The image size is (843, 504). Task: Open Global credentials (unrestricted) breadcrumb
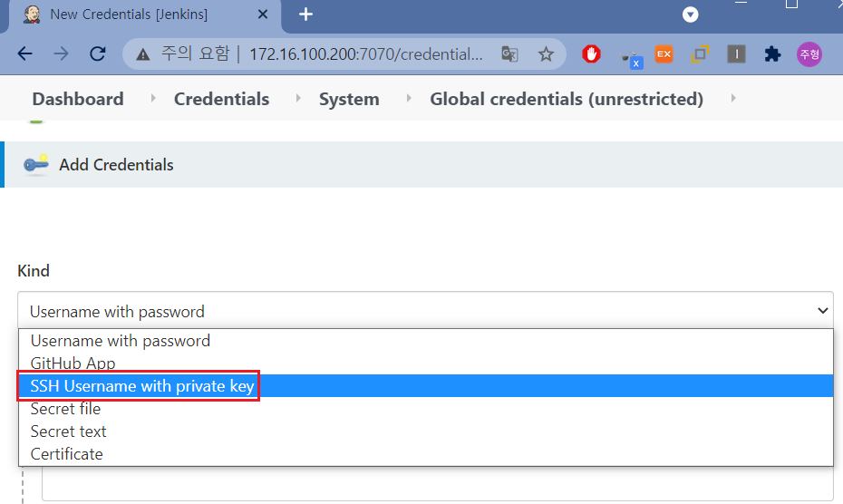[567, 99]
